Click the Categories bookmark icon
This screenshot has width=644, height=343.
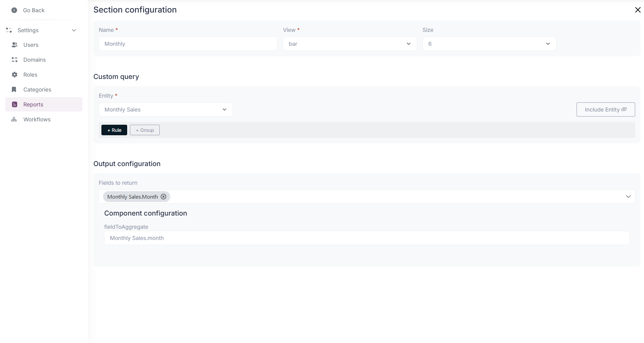(14, 89)
